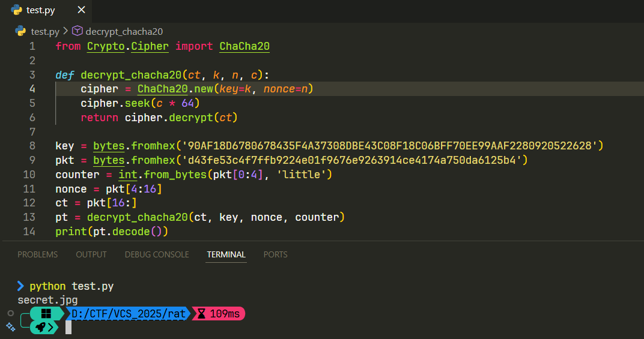The width and height of the screenshot is (644, 339).
Task: Click the blue chevron before python test.py
Action: click(21, 286)
